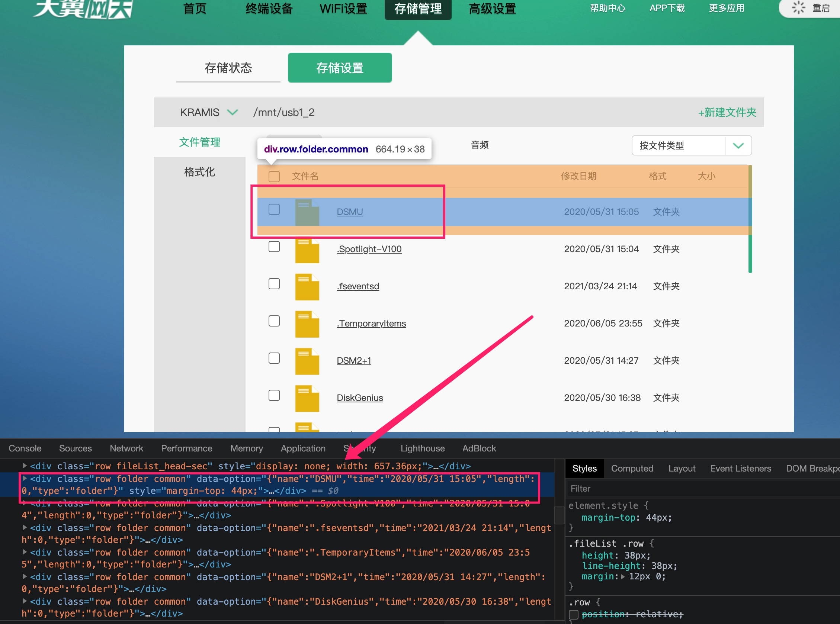Switch to the DevTools Memory tab
The height and width of the screenshot is (624, 840).
(247, 448)
